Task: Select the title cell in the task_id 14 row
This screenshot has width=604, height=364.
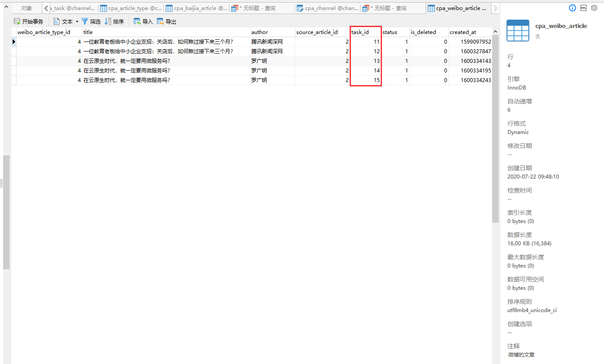Action: 166,71
